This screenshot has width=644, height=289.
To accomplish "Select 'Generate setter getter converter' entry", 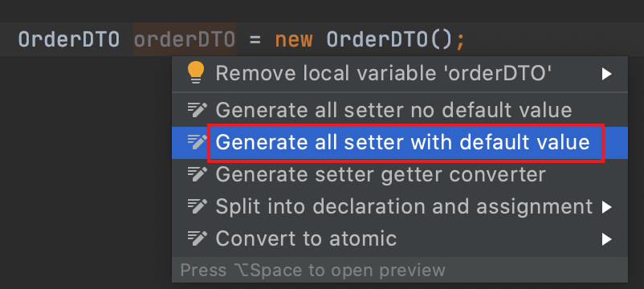I will click(x=400, y=175).
